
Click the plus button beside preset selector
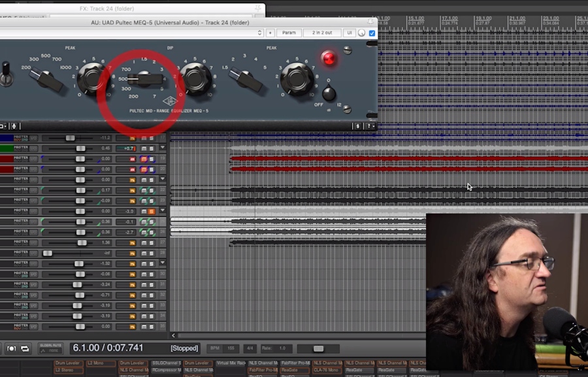pos(270,33)
